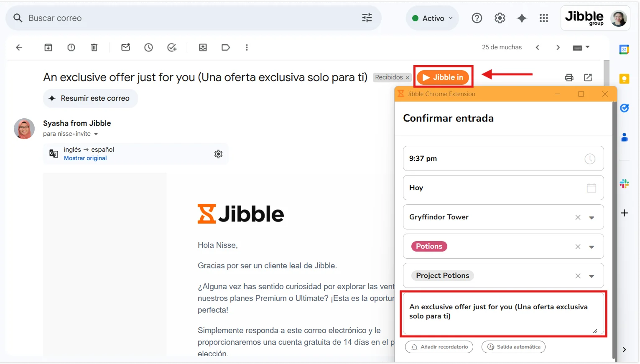The width and height of the screenshot is (640, 364).
Task: Click the notes text area
Action: pos(503,314)
